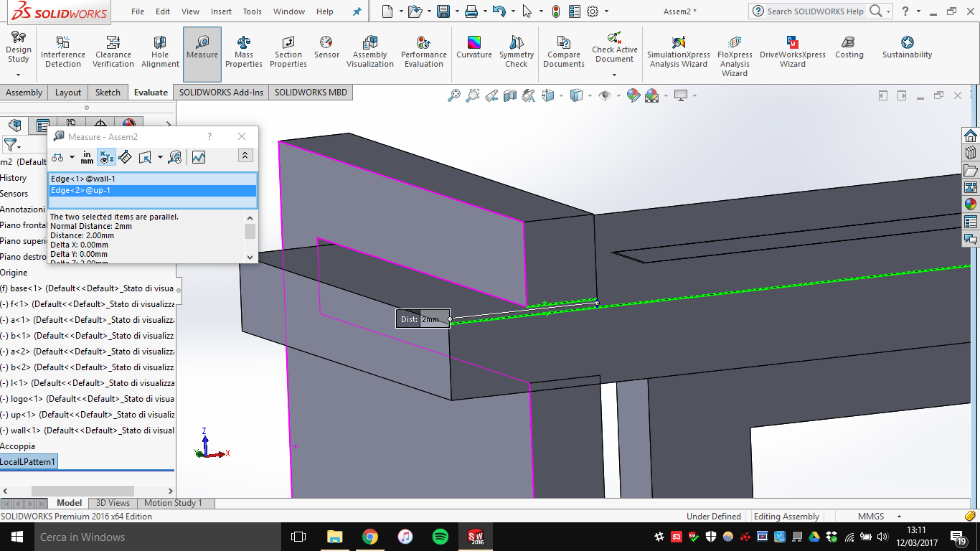Open the View menu

[191, 11]
